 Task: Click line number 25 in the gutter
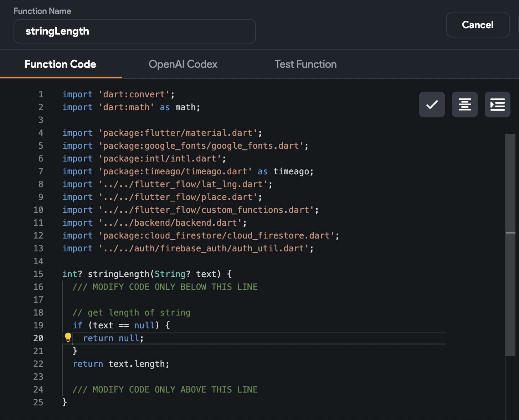[38, 403]
